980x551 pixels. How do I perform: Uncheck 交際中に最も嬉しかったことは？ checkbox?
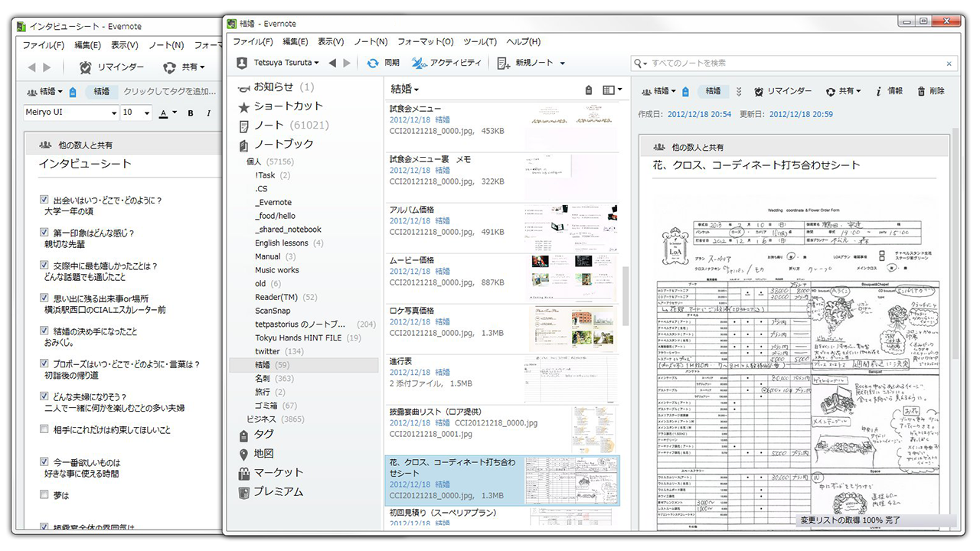[x=44, y=266]
